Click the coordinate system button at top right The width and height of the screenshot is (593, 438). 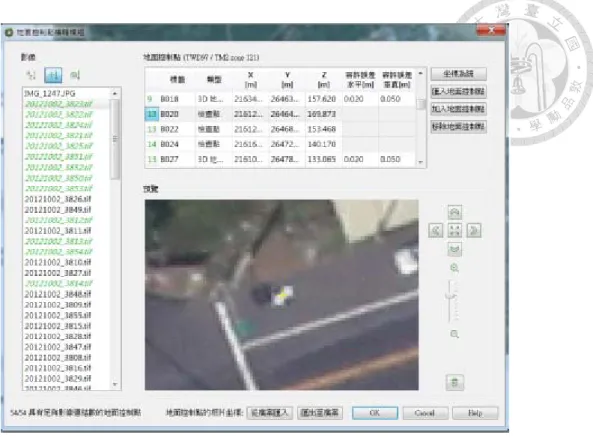click(458, 73)
